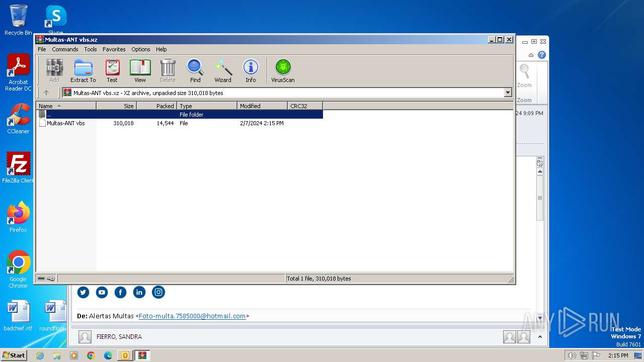The height and width of the screenshot is (362, 644).
Task: Open the LinkedIn social icon in email
Action: click(x=139, y=292)
